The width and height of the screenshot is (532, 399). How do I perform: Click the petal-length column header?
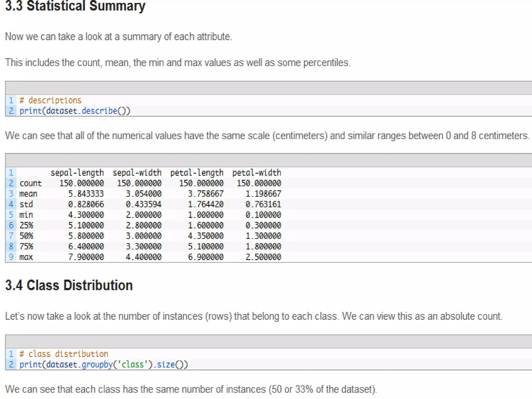(x=197, y=173)
